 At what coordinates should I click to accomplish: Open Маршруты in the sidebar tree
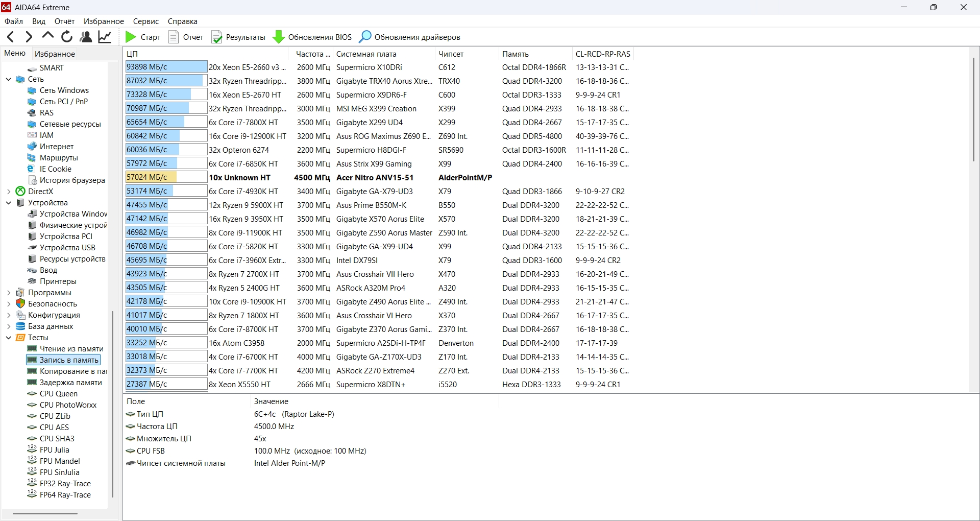tap(53, 158)
